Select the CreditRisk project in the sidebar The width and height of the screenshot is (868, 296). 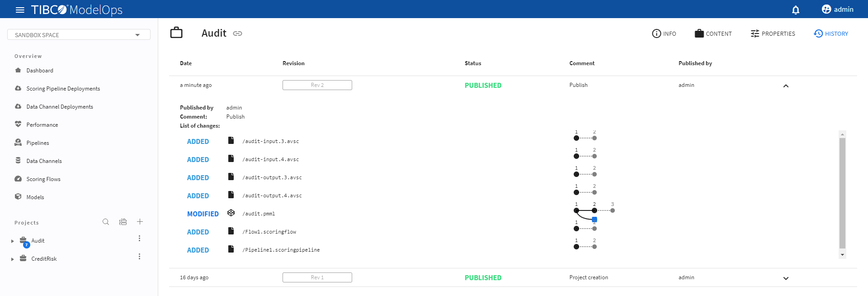tap(44, 259)
